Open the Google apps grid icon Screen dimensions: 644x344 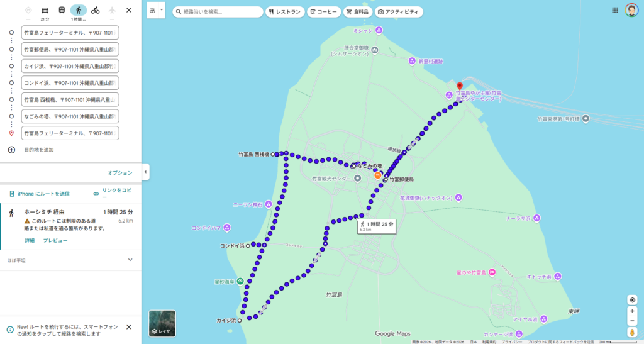coord(615,11)
